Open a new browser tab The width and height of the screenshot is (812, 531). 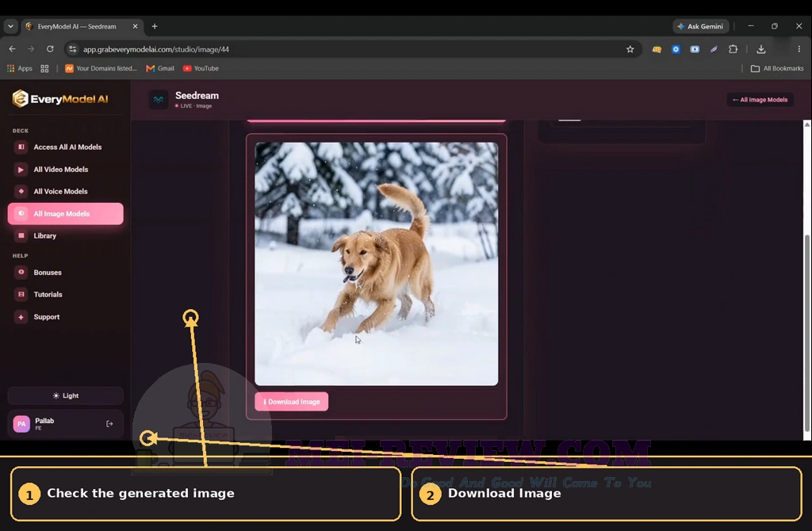click(x=155, y=26)
